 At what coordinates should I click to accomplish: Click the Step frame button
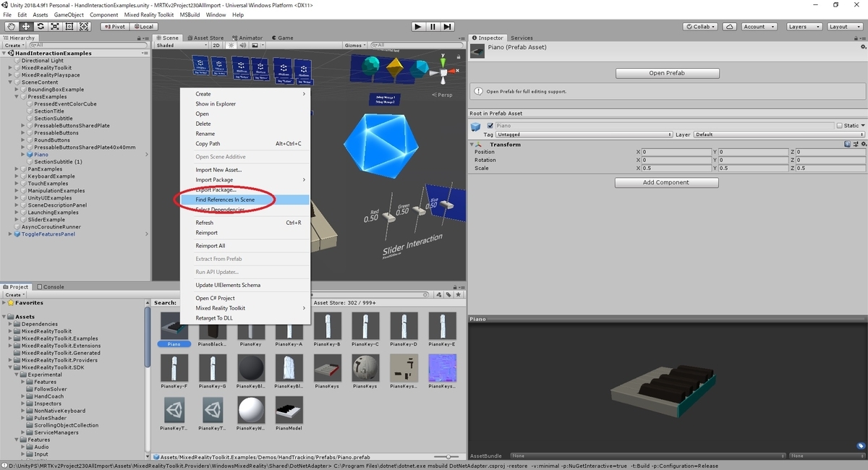[448, 27]
